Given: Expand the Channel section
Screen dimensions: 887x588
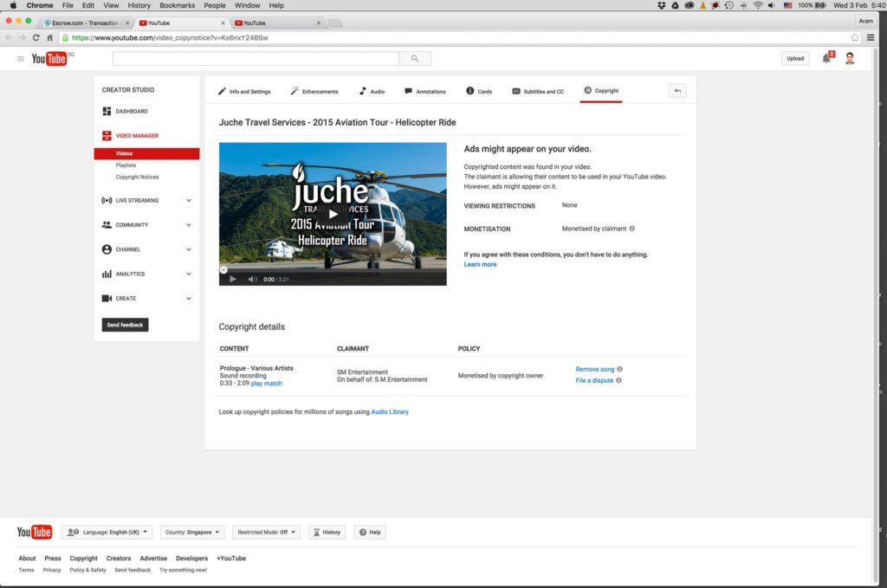Looking at the screenshot, I should click(188, 249).
